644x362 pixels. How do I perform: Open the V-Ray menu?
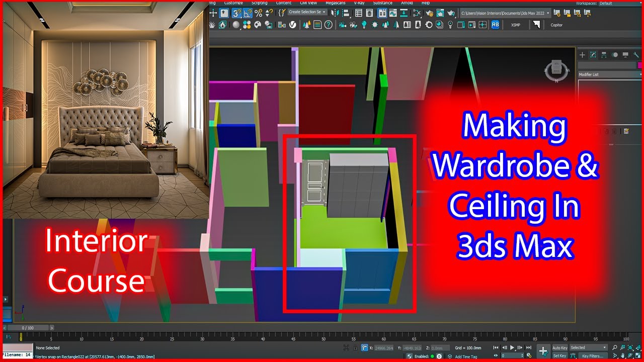coord(359,3)
